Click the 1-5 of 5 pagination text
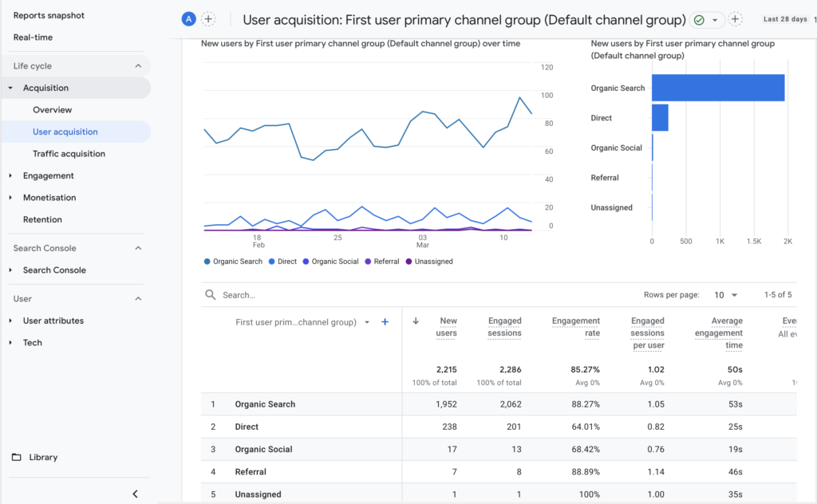The height and width of the screenshot is (504, 817). pos(778,295)
